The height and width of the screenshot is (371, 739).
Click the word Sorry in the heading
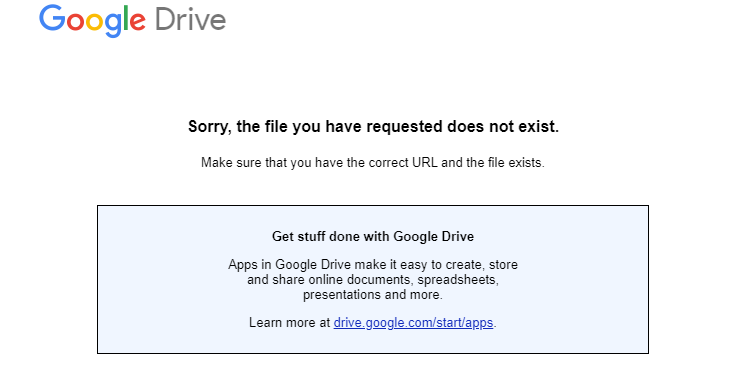pyautogui.click(x=209, y=126)
